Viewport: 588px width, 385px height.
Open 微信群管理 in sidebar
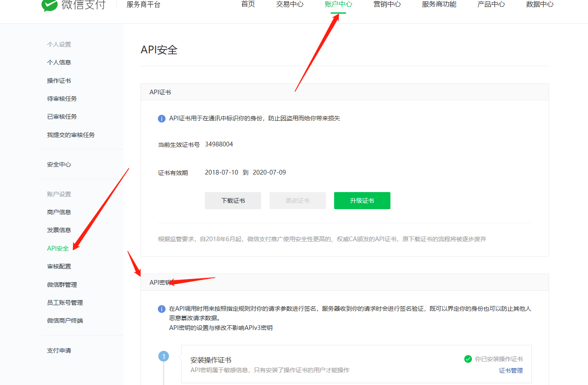[62, 285]
